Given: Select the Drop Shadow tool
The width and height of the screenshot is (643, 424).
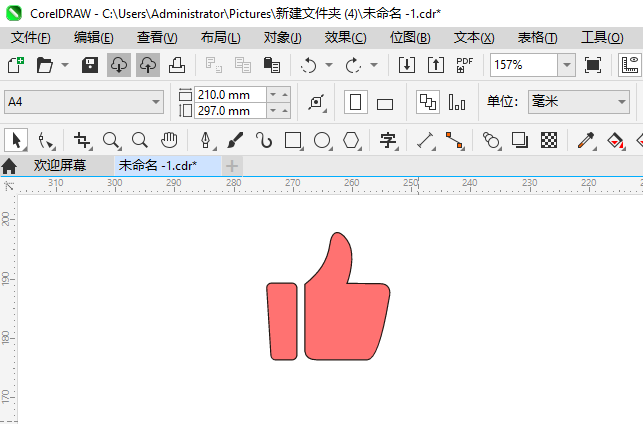Looking at the screenshot, I should point(520,141).
